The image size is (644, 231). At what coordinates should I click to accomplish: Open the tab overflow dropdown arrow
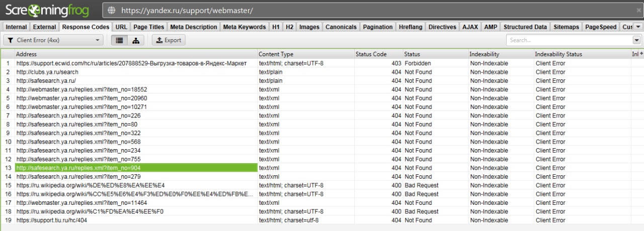638,27
